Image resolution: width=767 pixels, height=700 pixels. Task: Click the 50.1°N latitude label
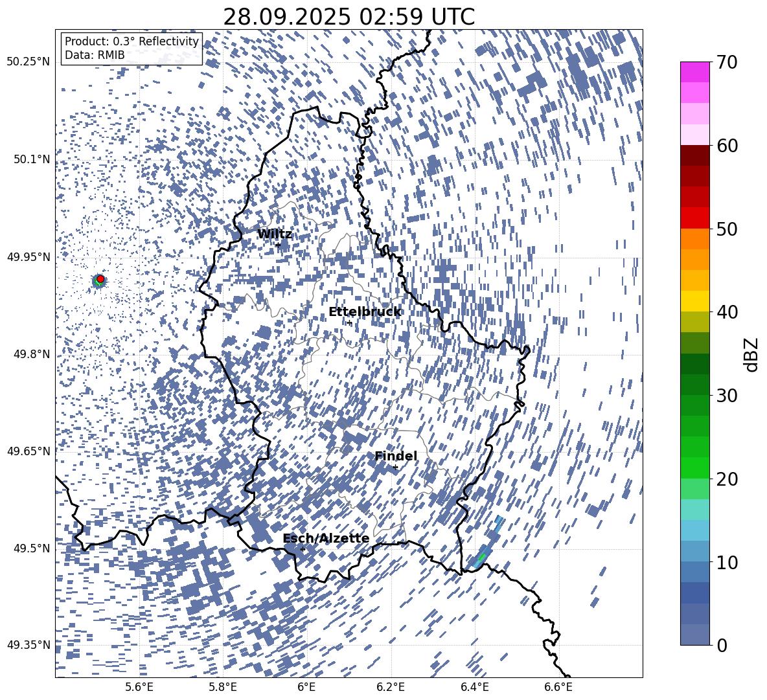(32, 159)
